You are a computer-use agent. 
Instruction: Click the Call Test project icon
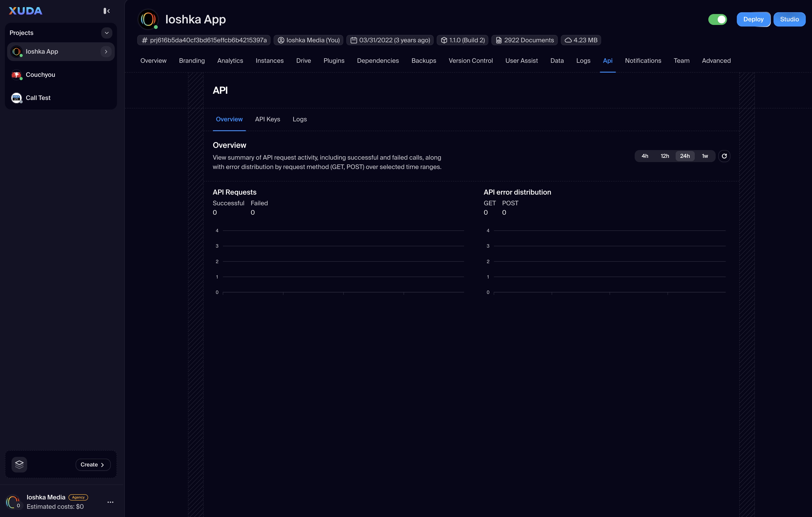pyautogui.click(x=16, y=98)
